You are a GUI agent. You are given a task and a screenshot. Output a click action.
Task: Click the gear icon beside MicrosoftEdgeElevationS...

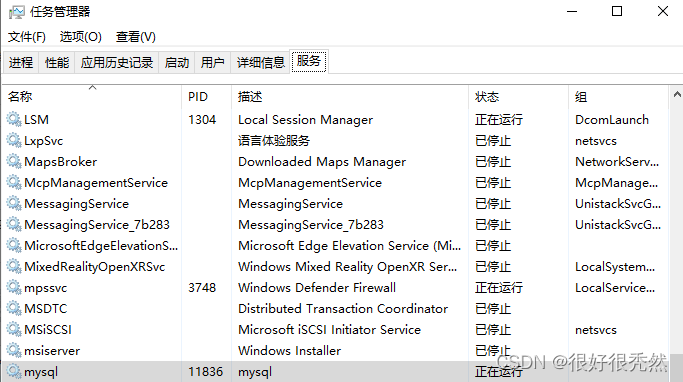[14, 245]
